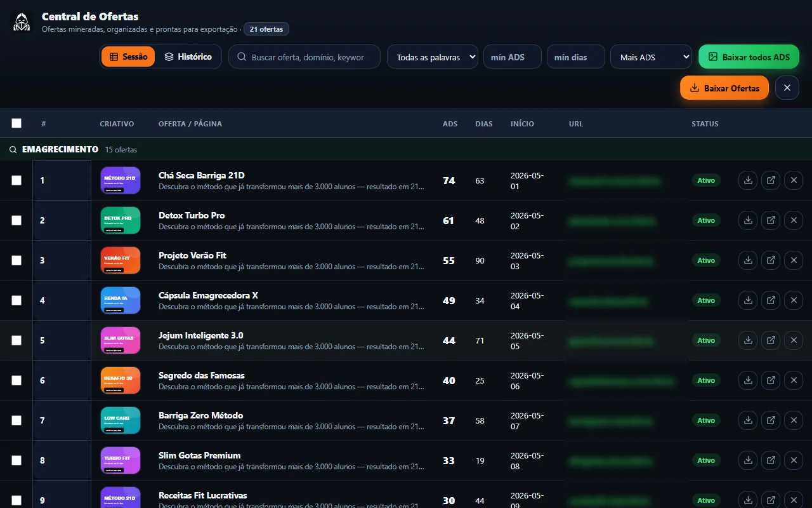
Task: Click the Baixar Ofertas button
Action: pyautogui.click(x=724, y=88)
